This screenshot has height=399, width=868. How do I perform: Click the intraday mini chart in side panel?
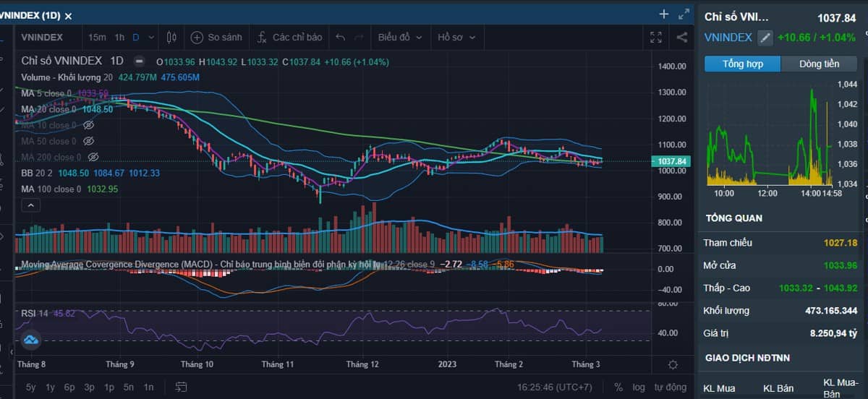(x=770, y=134)
